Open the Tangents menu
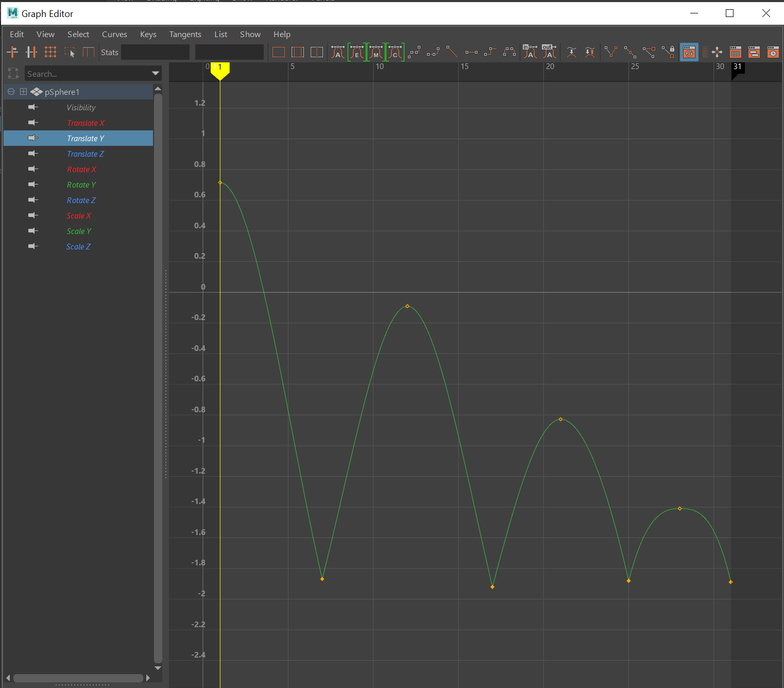The height and width of the screenshot is (688, 784). pos(185,35)
